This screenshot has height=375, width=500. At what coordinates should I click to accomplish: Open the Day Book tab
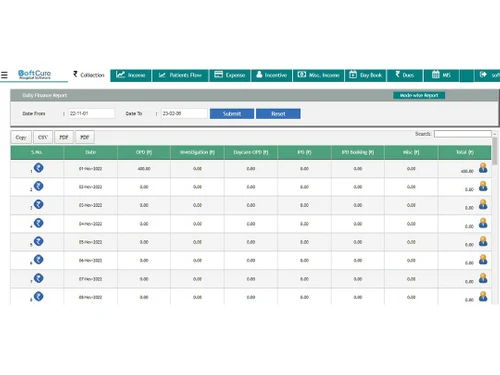click(x=366, y=75)
